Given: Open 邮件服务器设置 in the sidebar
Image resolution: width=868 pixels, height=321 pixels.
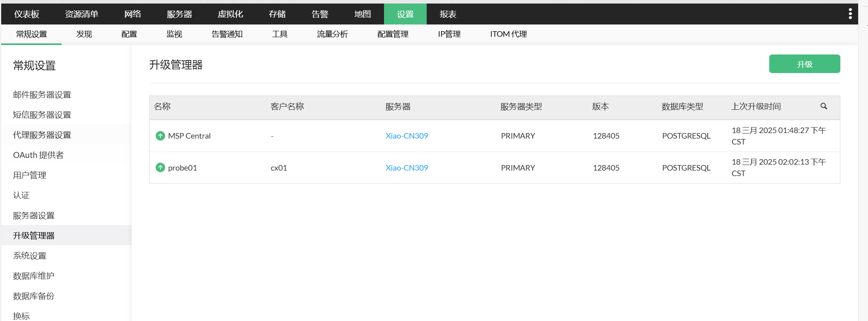Looking at the screenshot, I should tap(42, 95).
